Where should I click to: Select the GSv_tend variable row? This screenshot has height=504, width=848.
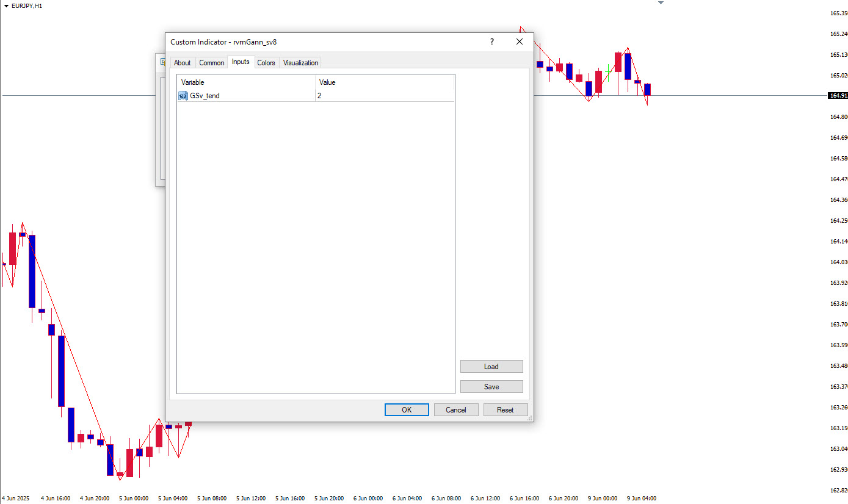click(x=316, y=96)
